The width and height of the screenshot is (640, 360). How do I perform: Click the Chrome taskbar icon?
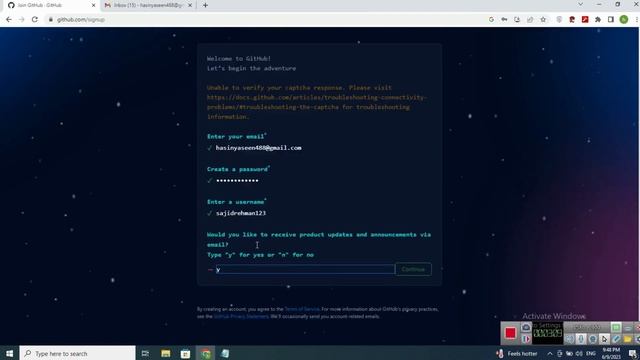206,353
